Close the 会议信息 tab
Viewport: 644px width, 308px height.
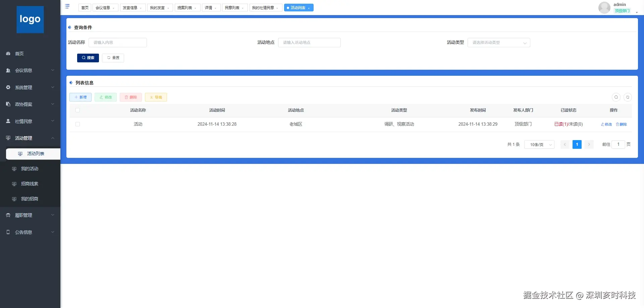click(114, 8)
